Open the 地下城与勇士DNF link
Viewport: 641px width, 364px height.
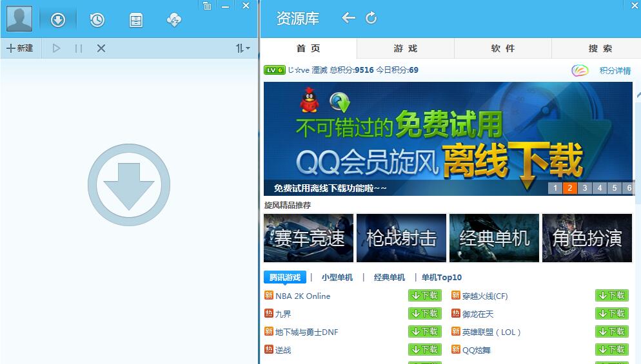tap(306, 332)
